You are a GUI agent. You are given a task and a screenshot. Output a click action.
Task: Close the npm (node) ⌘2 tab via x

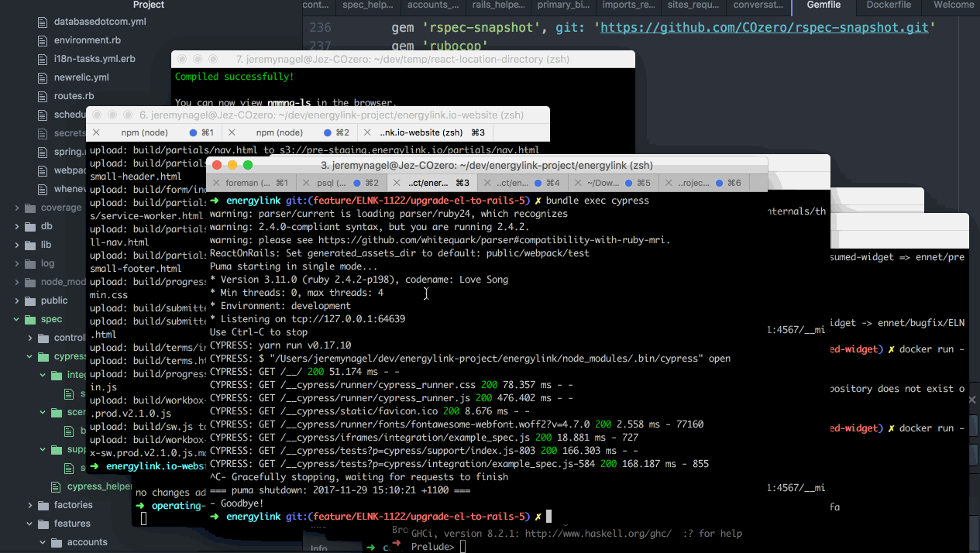(x=231, y=132)
